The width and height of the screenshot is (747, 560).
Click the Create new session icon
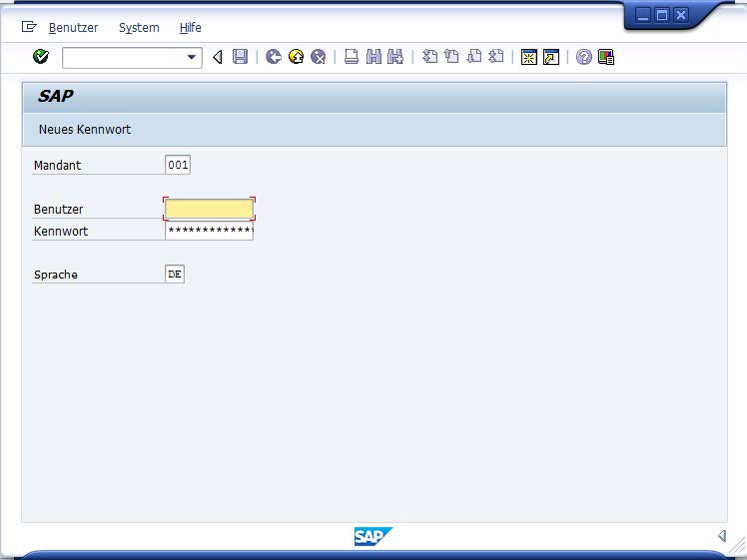coord(529,57)
